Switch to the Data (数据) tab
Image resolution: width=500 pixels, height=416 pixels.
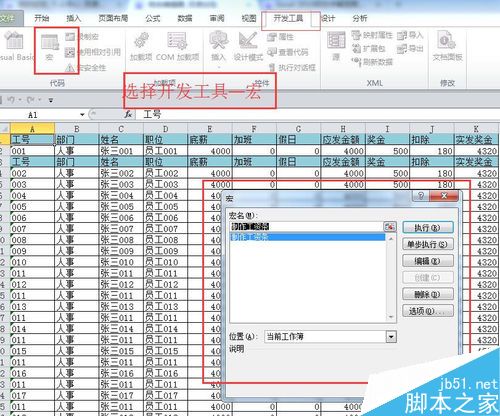click(x=185, y=18)
